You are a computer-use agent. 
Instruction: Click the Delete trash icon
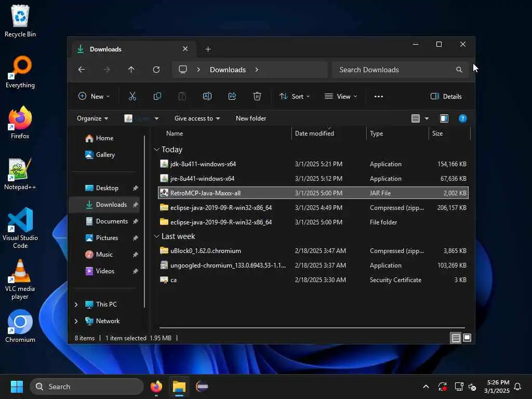pyautogui.click(x=257, y=96)
